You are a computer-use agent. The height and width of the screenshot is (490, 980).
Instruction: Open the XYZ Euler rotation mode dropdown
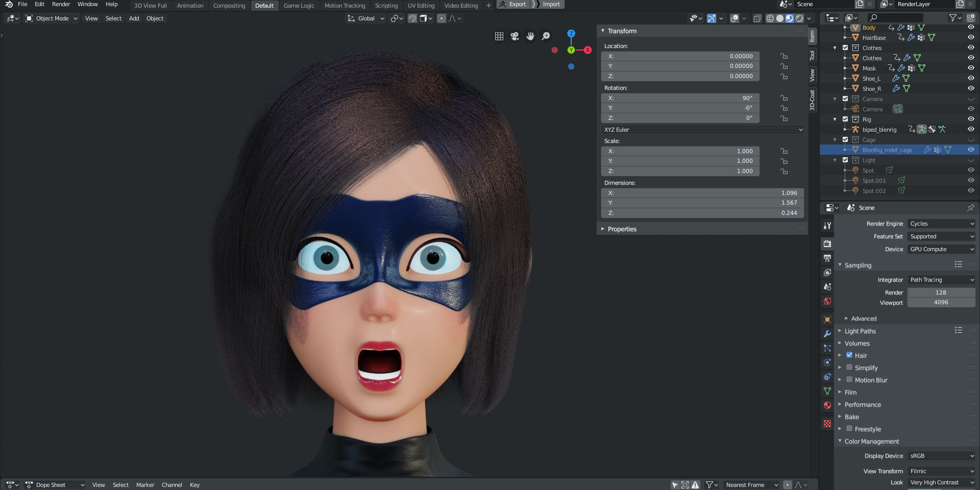(703, 130)
